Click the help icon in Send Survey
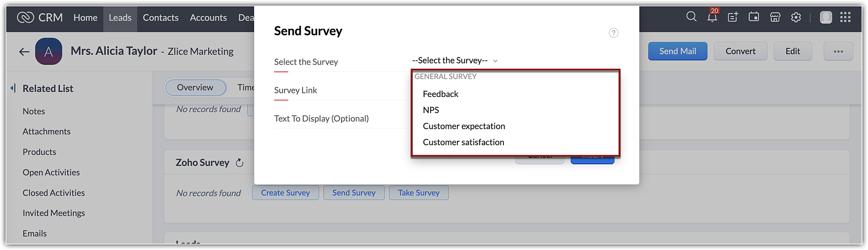 coord(613,33)
